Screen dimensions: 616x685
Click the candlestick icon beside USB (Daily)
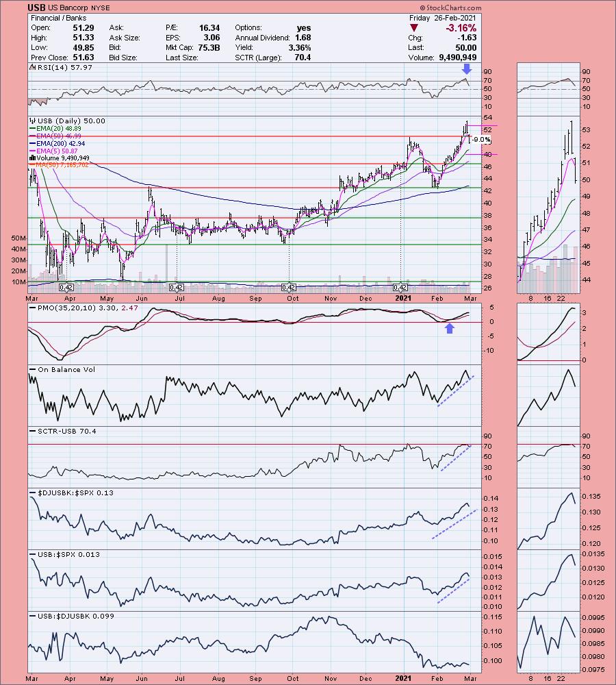click(33, 121)
